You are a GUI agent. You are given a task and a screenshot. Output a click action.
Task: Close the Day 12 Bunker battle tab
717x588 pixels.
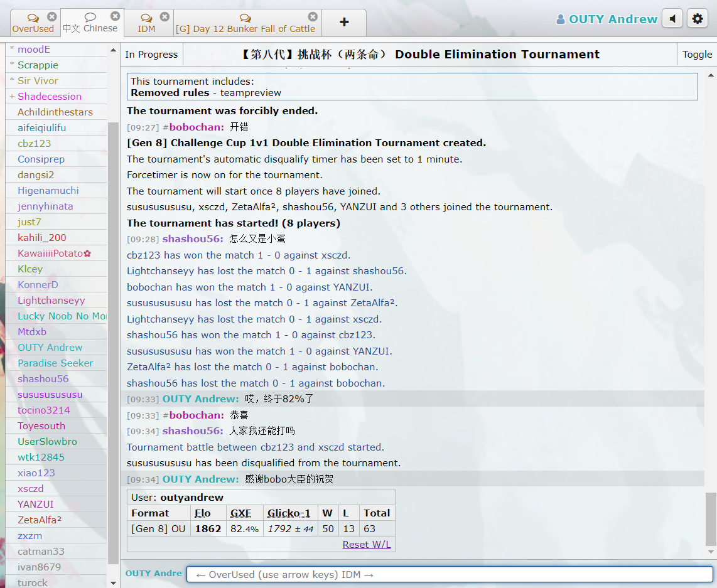pos(313,17)
